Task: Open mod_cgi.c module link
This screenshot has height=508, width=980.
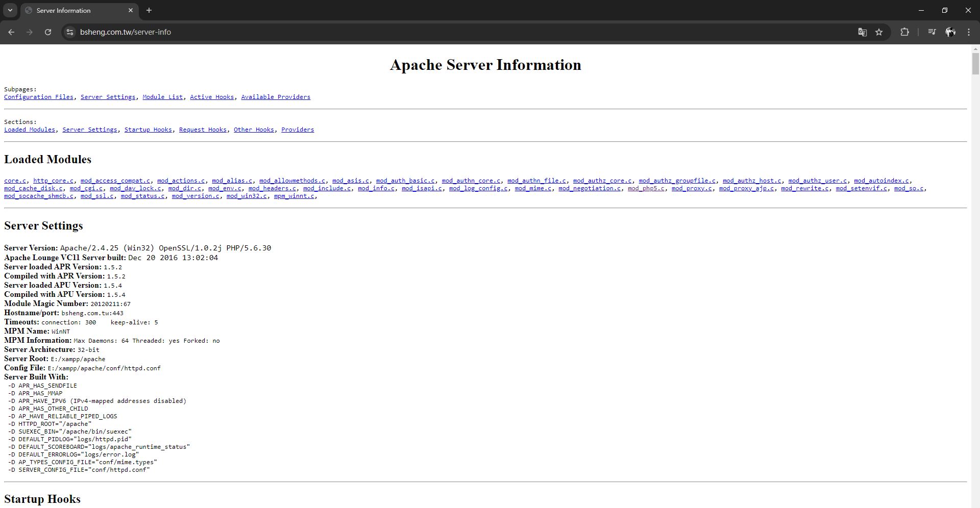Action: coord(86,188)
